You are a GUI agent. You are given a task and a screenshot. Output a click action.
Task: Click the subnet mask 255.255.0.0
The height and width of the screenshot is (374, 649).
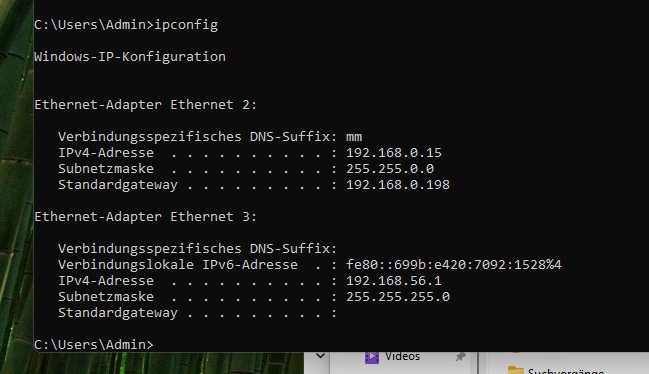390,169
